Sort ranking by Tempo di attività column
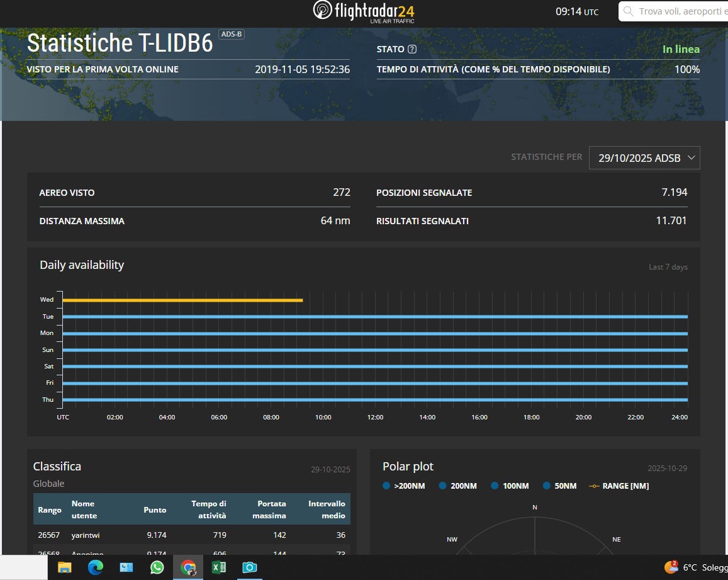 tap(208, 509)
